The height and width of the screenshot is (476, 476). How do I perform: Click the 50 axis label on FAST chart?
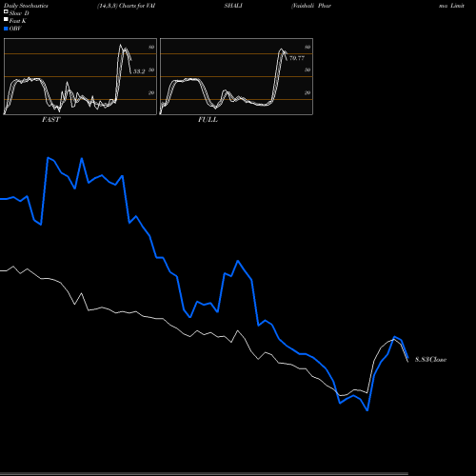(x=151, y=69)
